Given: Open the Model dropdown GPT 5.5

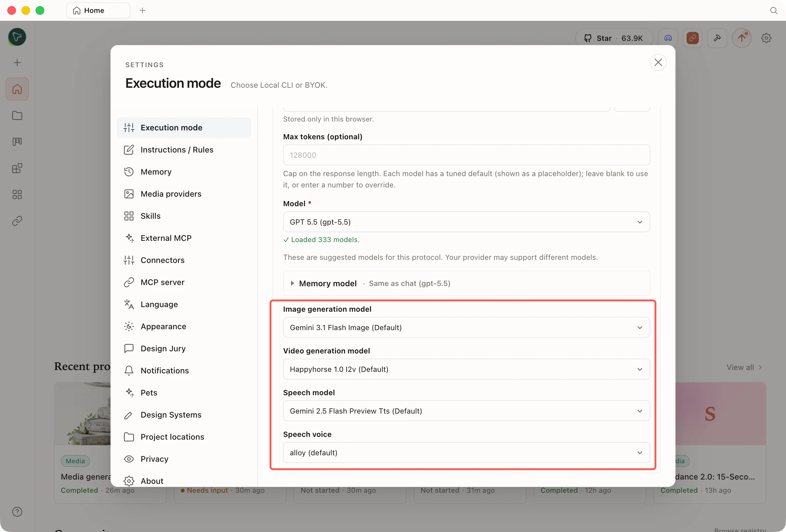Looking at the screenshot, I should pos(466,222).
